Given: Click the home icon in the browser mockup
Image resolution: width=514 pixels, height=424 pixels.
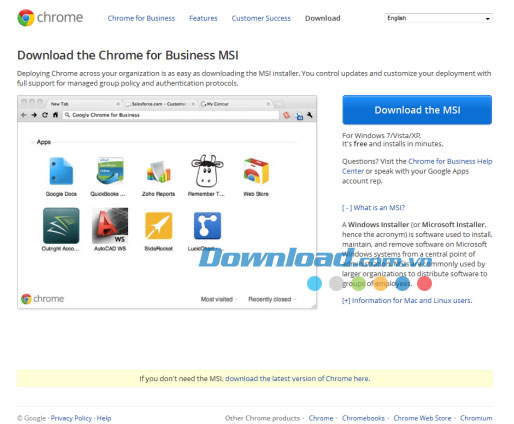Looking at the screenshot, I should 55,115.
